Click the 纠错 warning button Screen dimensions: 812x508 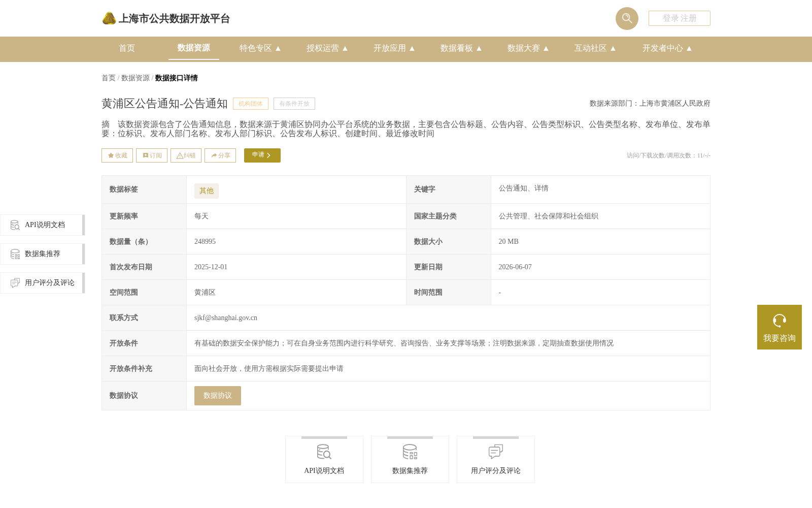point(186,155)
